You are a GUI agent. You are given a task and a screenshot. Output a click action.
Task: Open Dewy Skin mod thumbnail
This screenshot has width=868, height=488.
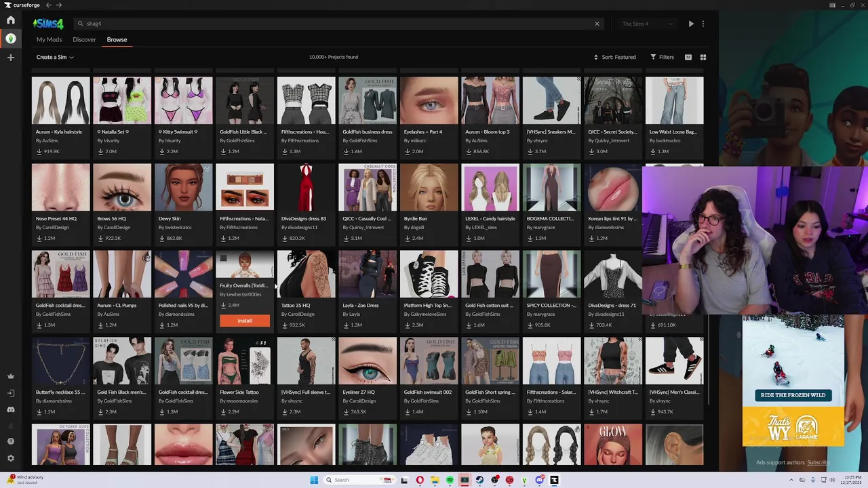pyautogui.click(x=183, y=187)
